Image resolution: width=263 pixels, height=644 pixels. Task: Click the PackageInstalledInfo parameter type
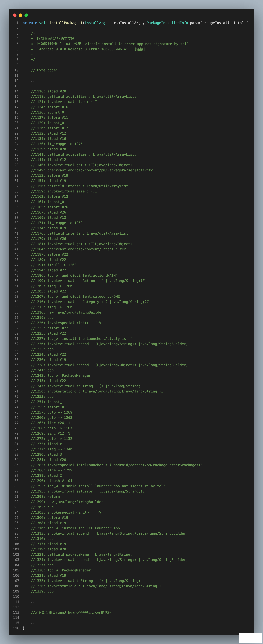pos(167,23)
